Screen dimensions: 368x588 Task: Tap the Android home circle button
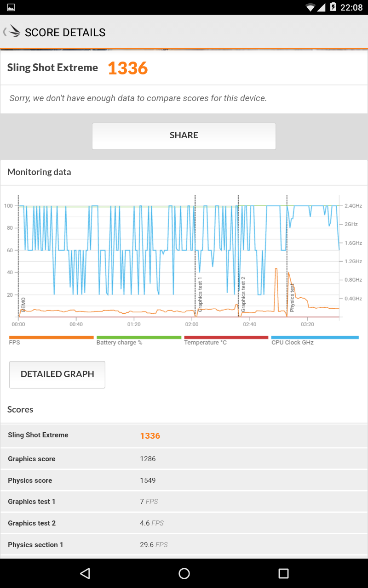[x=184, y=573]
